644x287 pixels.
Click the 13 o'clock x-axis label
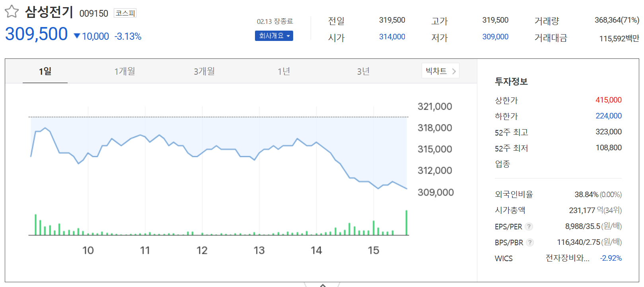coord(259,250)
